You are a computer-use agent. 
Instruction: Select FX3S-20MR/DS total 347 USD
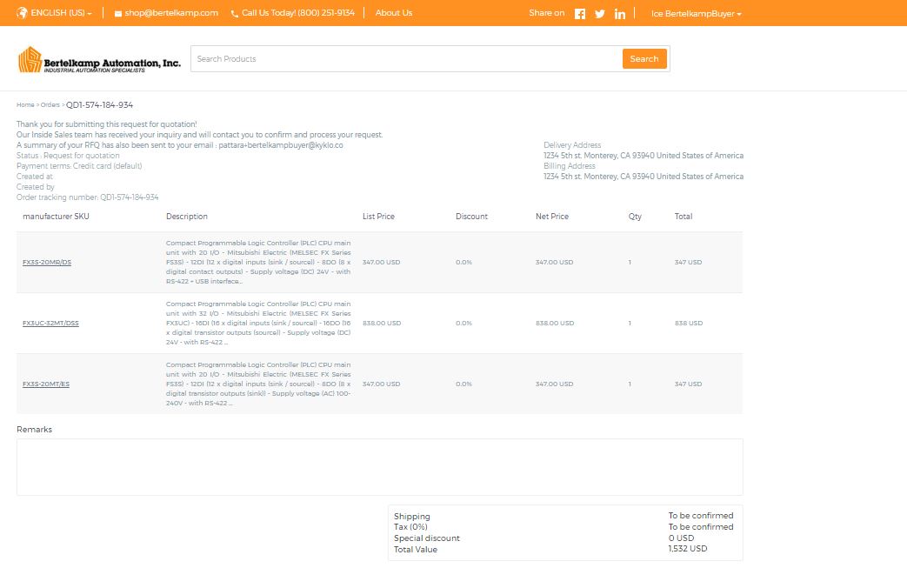689,262
